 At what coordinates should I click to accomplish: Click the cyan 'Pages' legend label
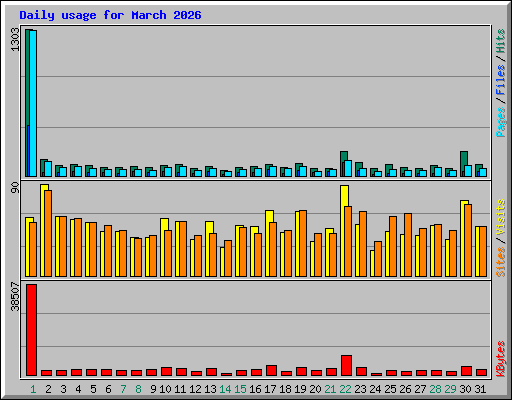[x=501, y=122]
